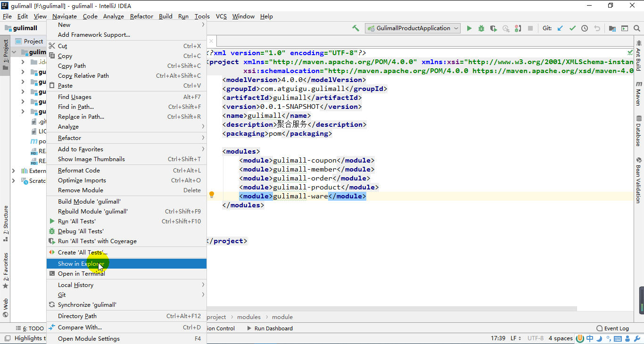The image size is (644, 344).
Task: Toggle tool window bars icon in status bar
Action: coord(7,338)
